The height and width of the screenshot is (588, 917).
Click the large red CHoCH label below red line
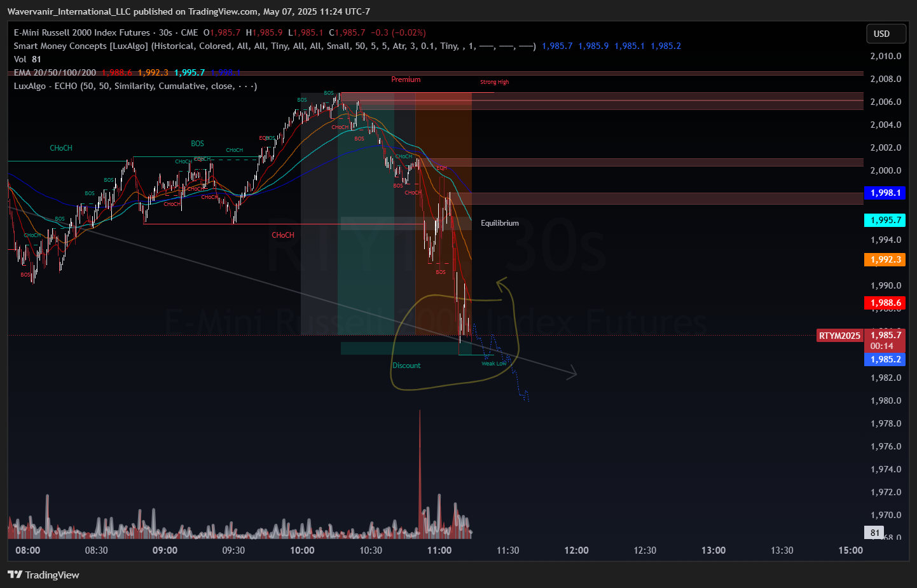point(283,235)
